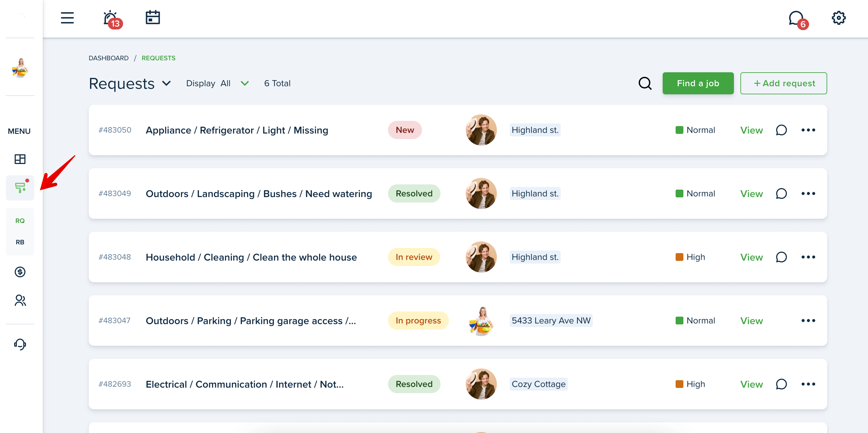Click requester avatar on request #483048
This screenshot has width=868, height=433.
(x=481, y=257)
